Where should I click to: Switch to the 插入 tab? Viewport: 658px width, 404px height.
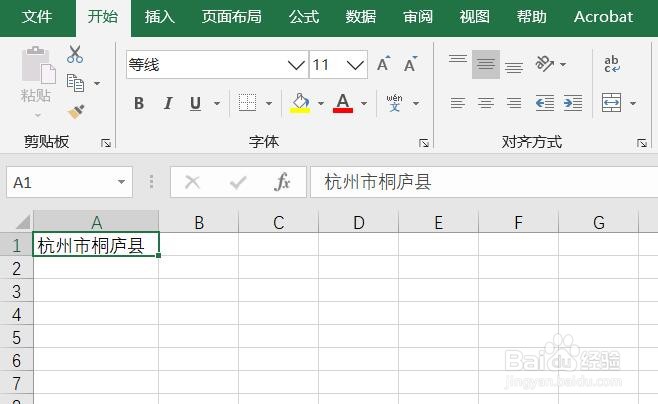[159, 17]
